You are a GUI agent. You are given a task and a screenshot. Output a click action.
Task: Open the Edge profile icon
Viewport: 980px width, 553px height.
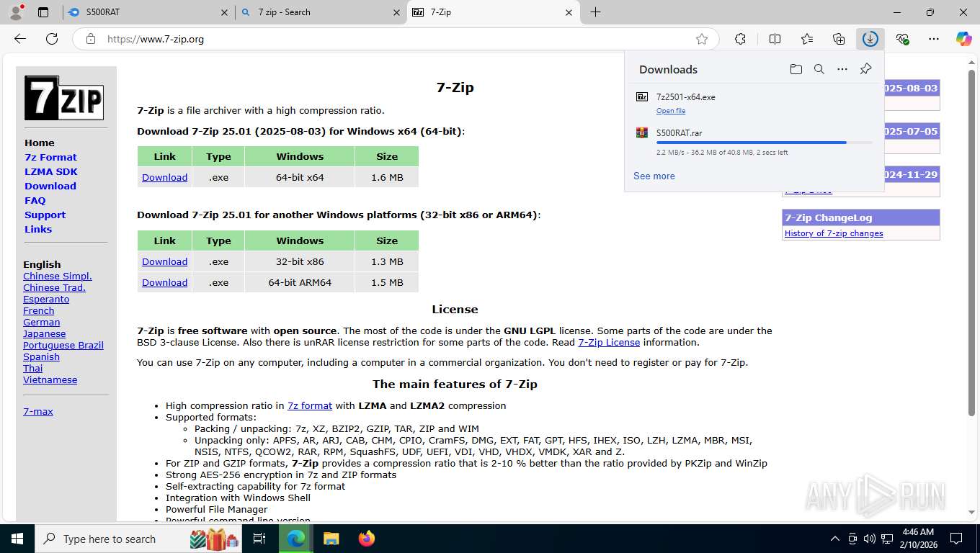click(x=16, y=12)
